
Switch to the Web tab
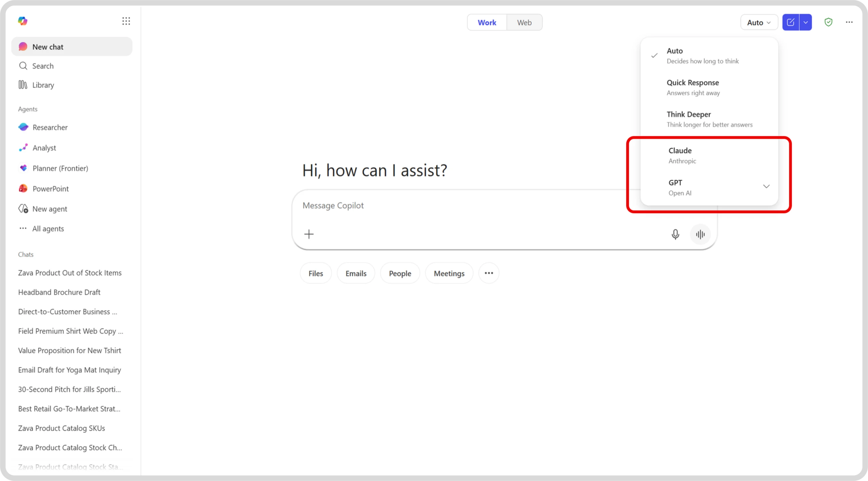coord(524,22)
